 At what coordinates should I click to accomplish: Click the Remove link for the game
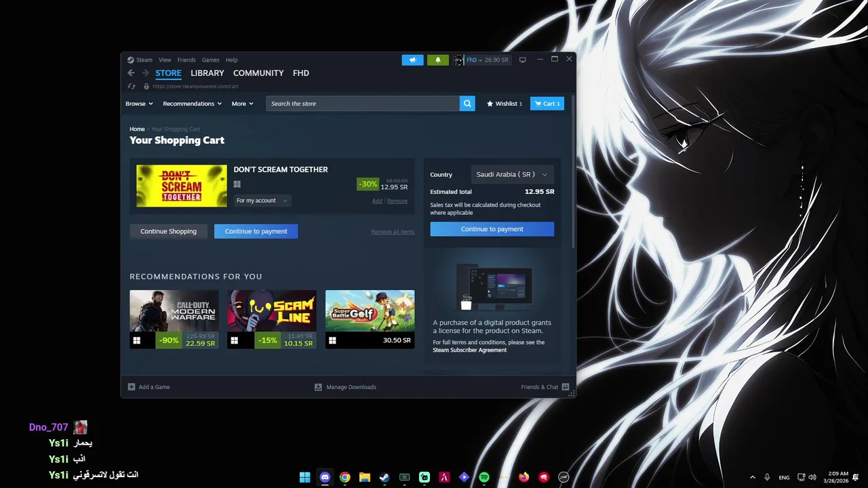[397, 201]
